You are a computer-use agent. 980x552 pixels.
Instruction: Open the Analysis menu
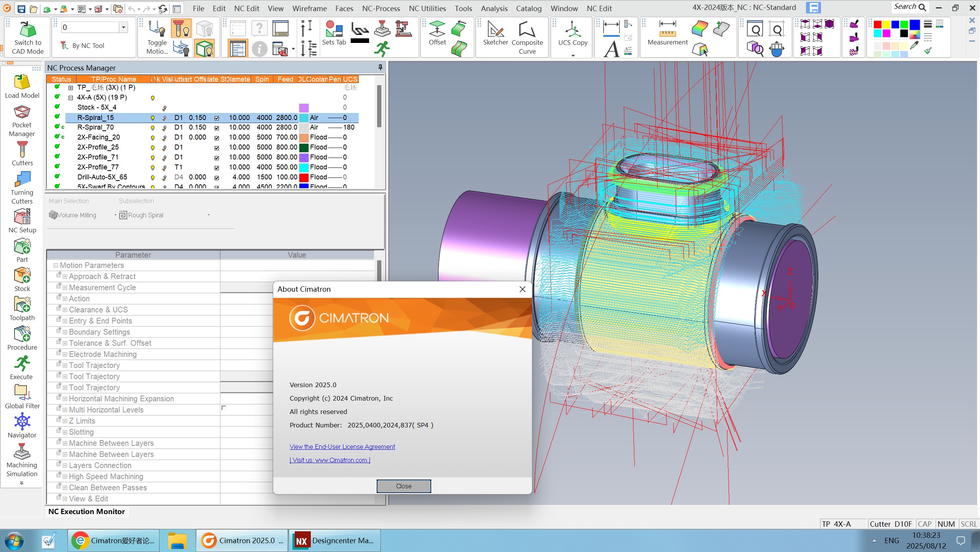494,8
